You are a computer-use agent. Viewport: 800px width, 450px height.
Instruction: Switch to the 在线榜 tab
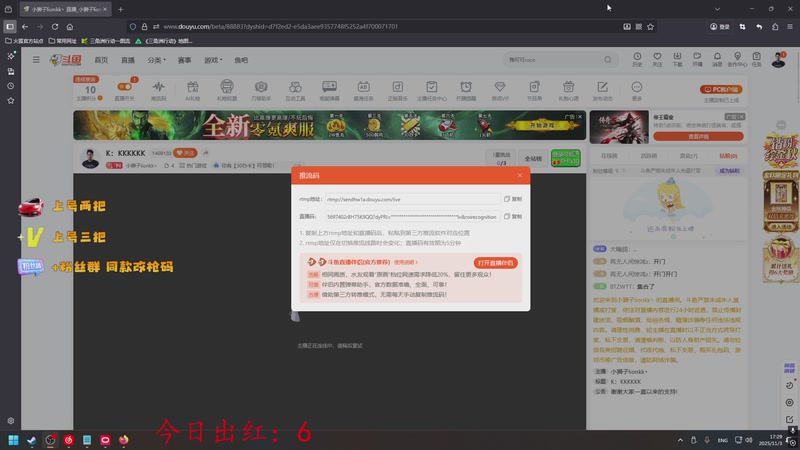click(x=609, y=156)
